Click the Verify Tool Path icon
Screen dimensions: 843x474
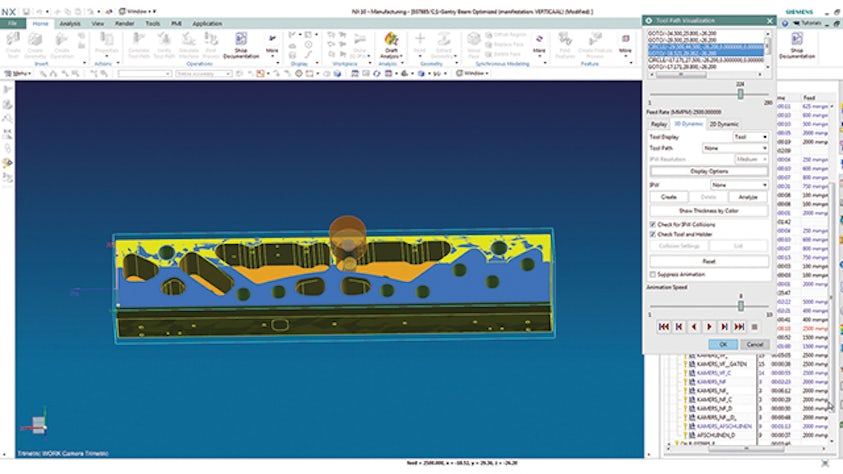(164, 46)
